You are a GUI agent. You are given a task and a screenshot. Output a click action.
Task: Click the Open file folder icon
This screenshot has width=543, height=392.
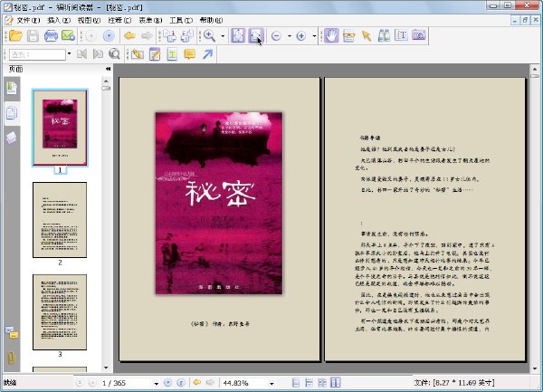click(x=15, y=35)
